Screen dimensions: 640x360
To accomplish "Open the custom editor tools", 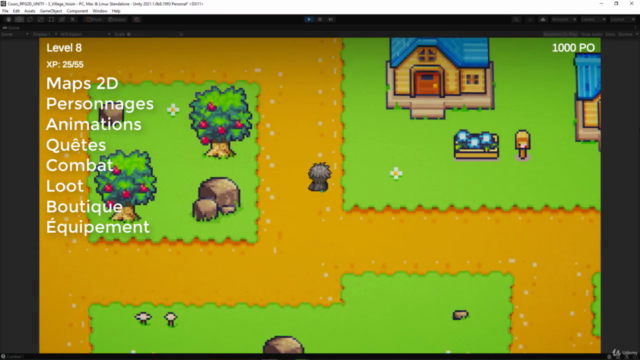I will coord(73,20).
